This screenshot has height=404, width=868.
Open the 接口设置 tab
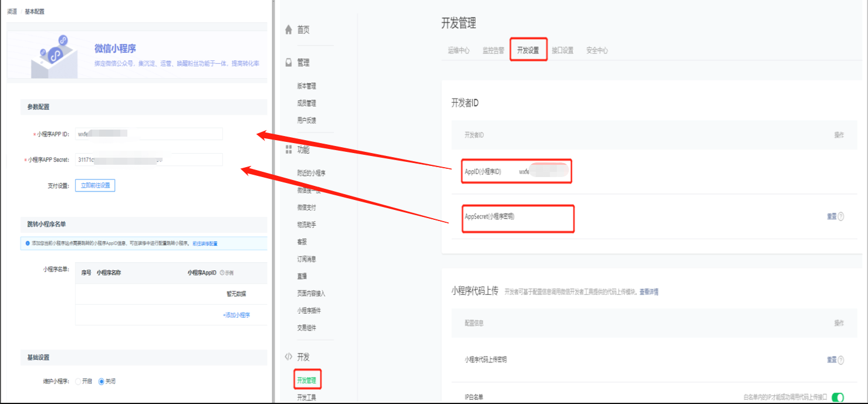pos(562,50)
